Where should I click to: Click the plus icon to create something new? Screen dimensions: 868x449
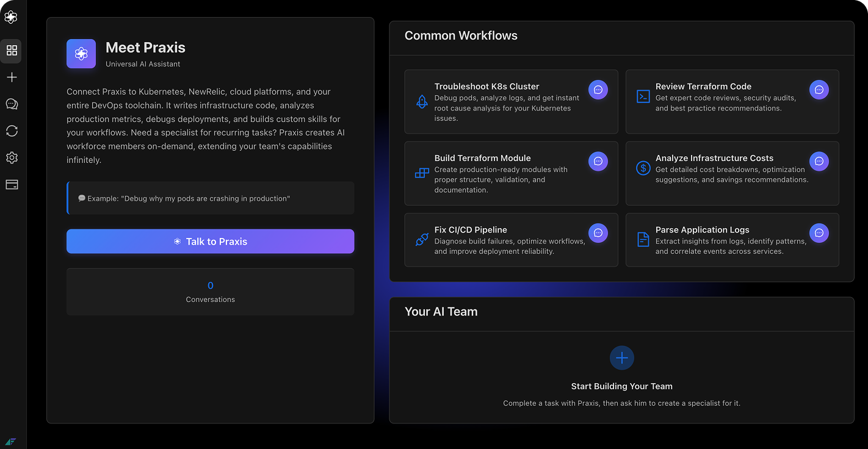[11, 77]
